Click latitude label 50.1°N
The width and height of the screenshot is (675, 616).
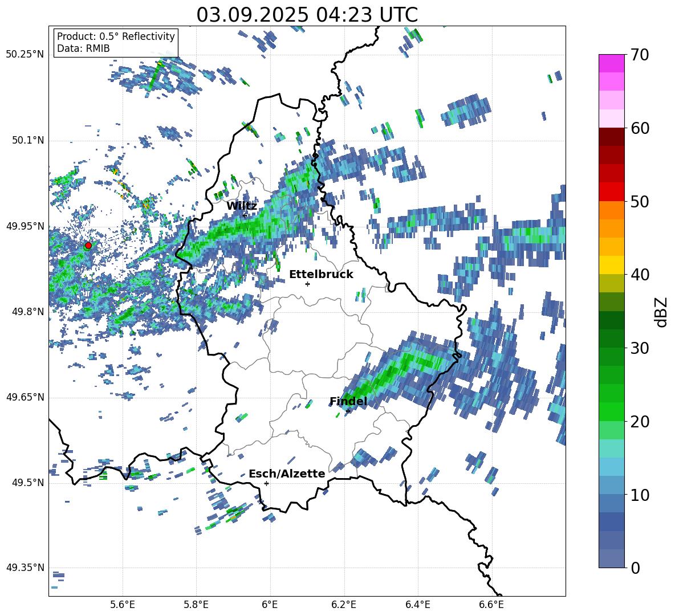[28, 141]
